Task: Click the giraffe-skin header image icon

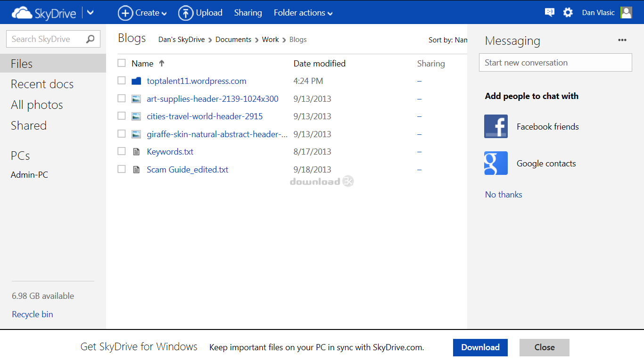Action: click(x=136, y=134)
